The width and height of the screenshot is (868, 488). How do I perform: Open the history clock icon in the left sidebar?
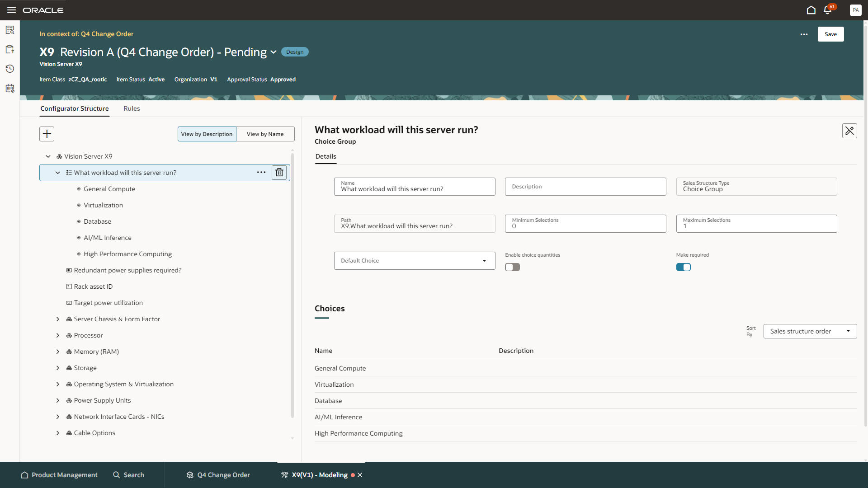[10, 69]
